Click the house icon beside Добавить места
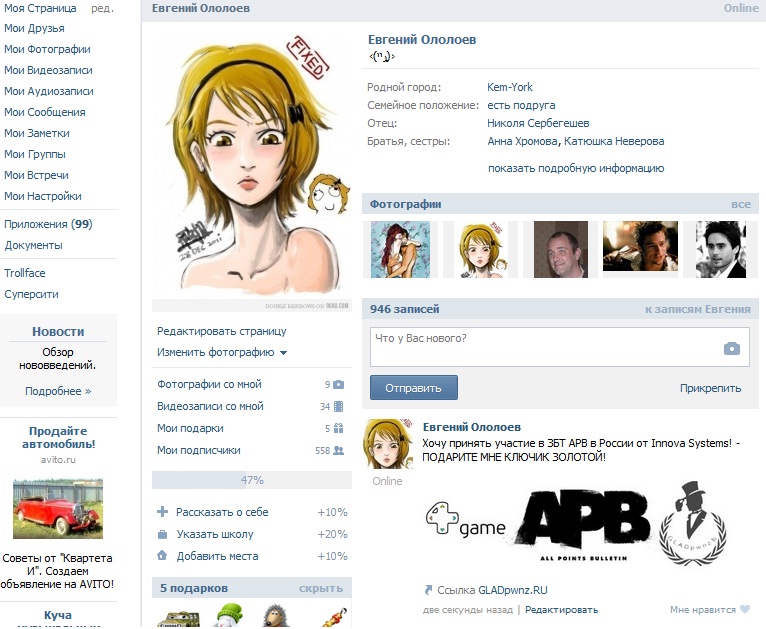 tap(163, 556)
